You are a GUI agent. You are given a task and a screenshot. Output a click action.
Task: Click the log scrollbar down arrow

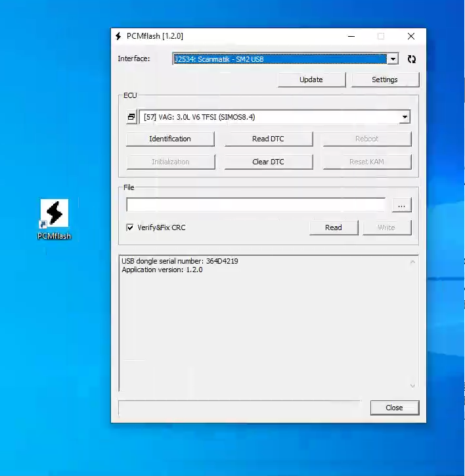[x=412, y=386]
